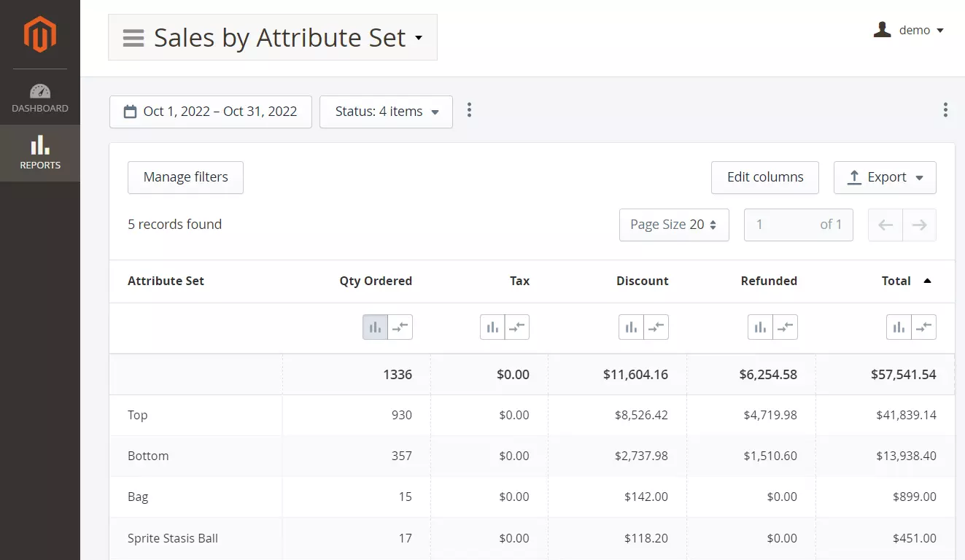Go to next page arrow

coord(919,225)
